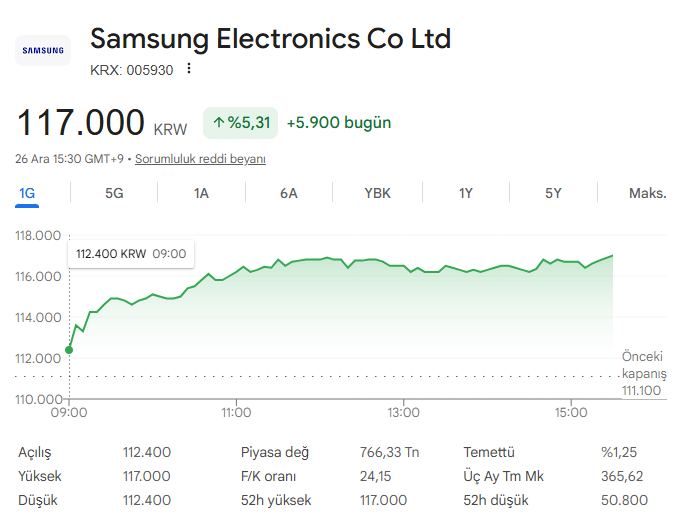Viewport: 684px width, 522px height.
Task: Open the 5Y five-year tab
Action: (x=553, y=193)
